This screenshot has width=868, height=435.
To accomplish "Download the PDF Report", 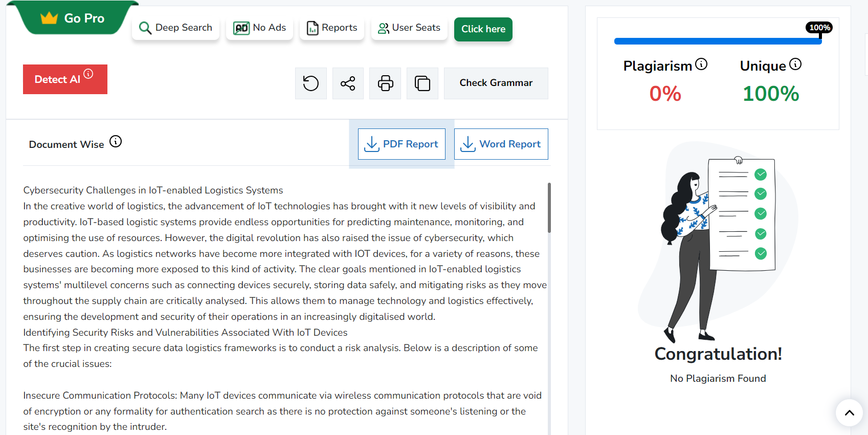I will [x=402, y=144].
